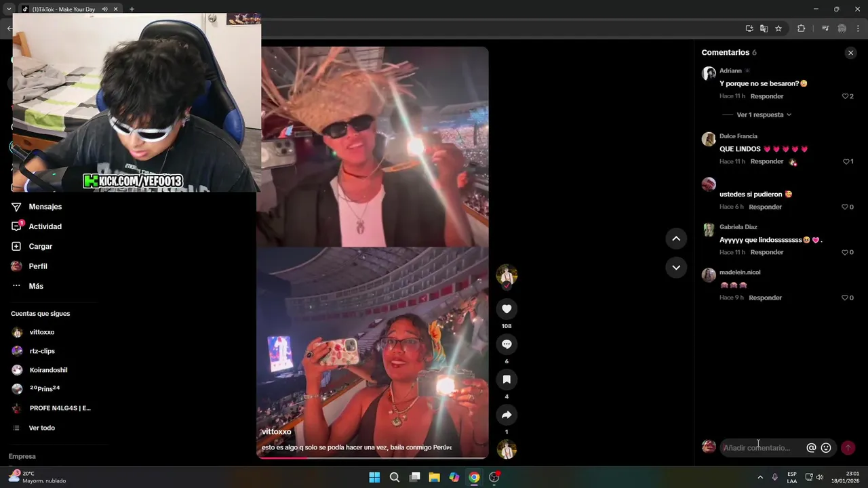Viewport: 868px width, 488px height.
Task: Open the clock and date panel
Action: coord(846,477)
